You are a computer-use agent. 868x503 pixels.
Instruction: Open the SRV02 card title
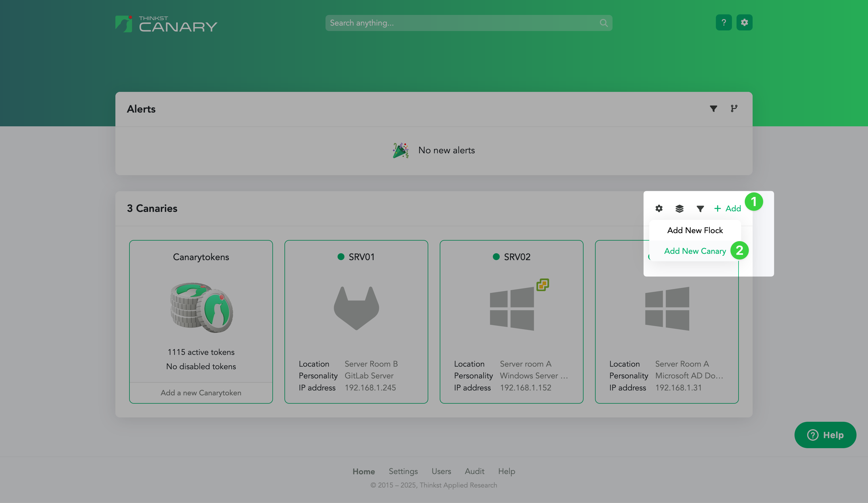[517, 257]
